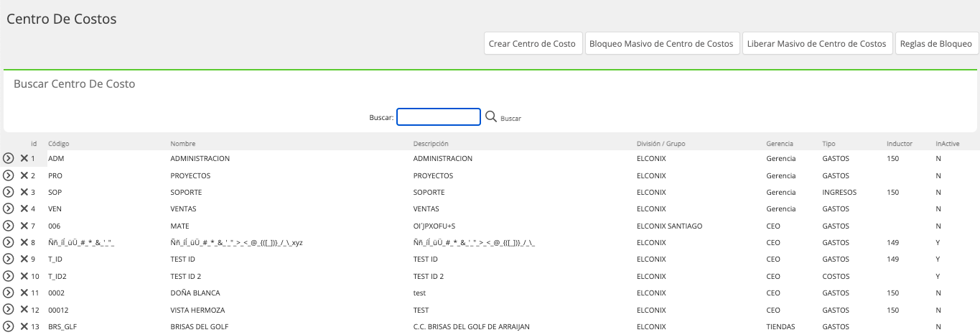The image size is (980, 335).
Task: Open details arrow for T_ID row id 9
Action: click(9, 259)
